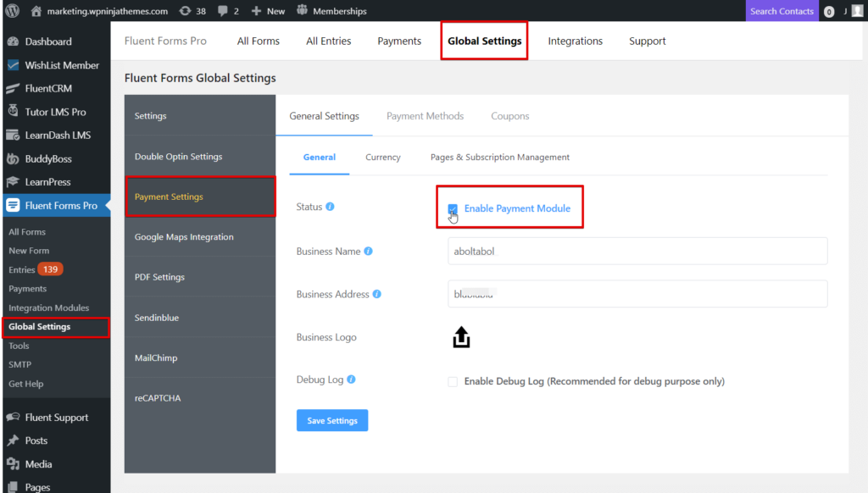Click the Fluent Forms Pro icon
The image size is (868, 493).
point(14,205)
